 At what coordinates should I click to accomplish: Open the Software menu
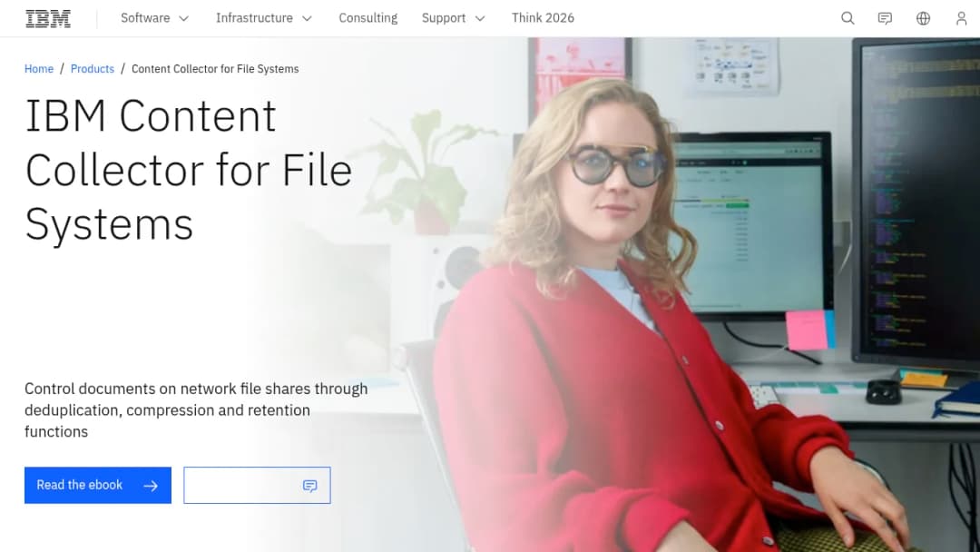154,18
